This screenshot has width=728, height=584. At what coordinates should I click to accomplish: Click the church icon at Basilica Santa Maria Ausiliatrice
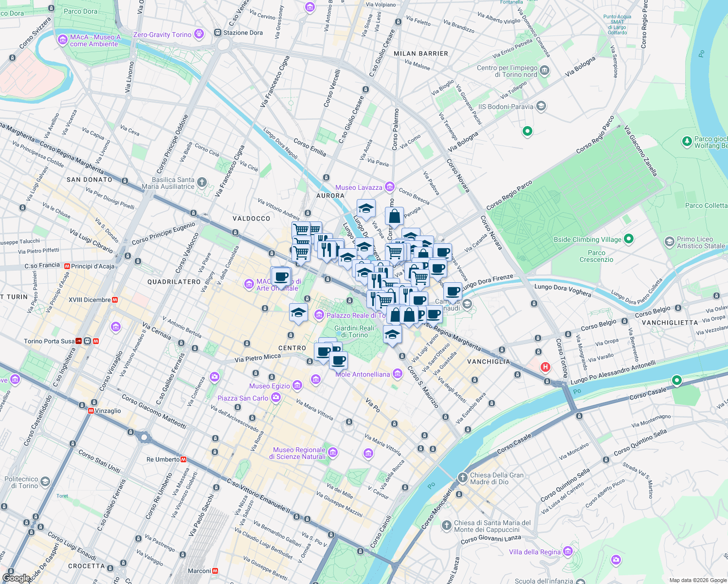click(x=201, y=182)
